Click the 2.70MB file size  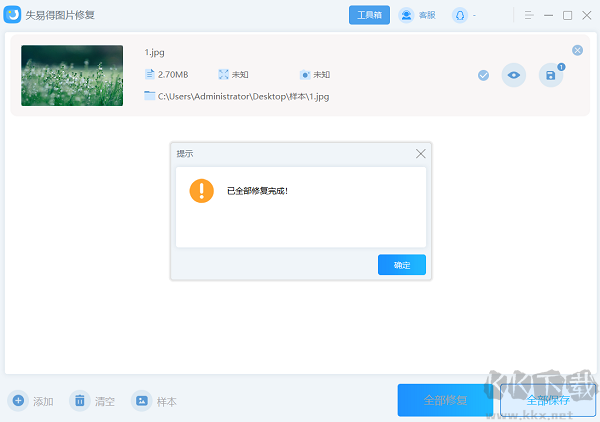(x=173, y=75)
